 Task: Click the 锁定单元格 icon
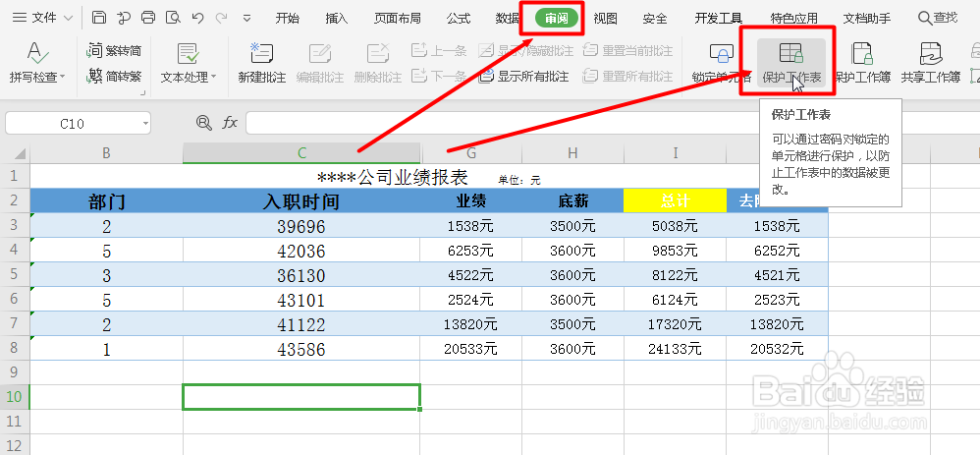[722, 54]
